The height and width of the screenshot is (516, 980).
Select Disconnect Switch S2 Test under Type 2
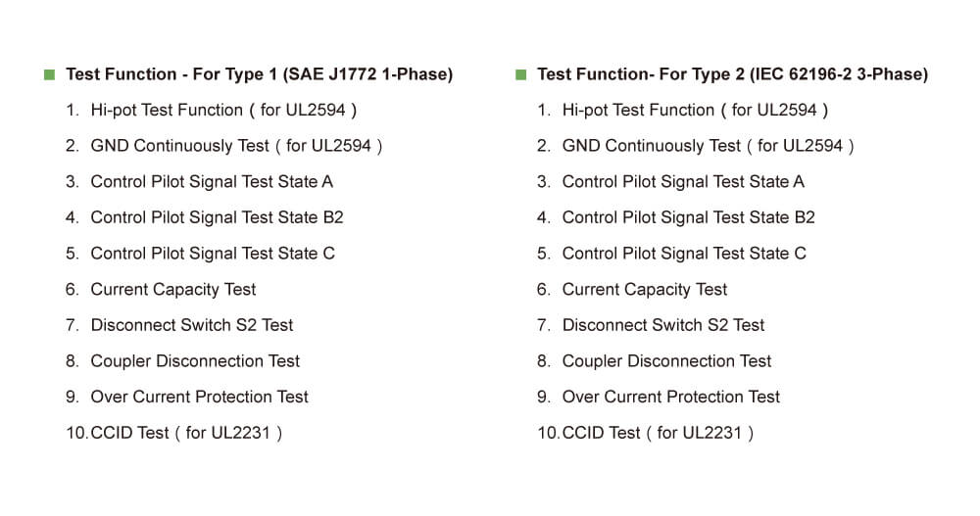pyautogui.click(x=662, y=325)
